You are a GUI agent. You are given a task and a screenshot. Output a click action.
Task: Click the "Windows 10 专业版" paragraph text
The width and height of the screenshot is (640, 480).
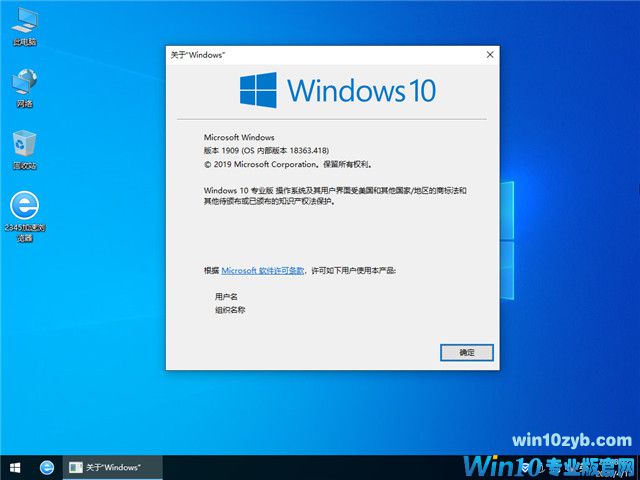[x=335, y=196]
